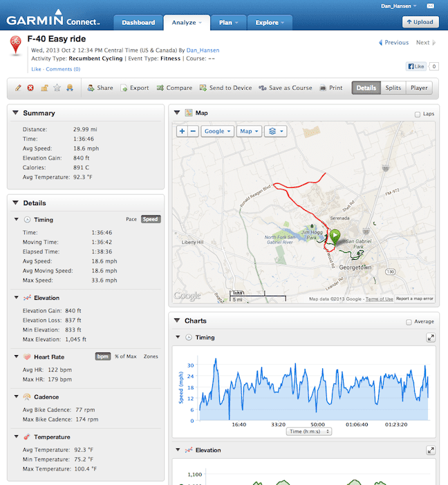Switch to the Splits view
Viewport: 448px width, 485px height.
click(x=393, y=88)
